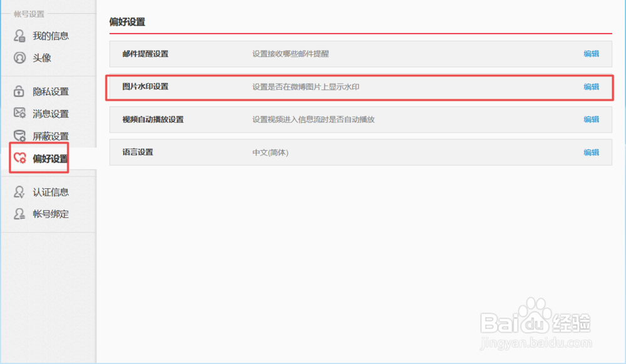Click the 语言设置 row title
The height and width of the screenshot is (364, 626).
[x=138, y=152]
